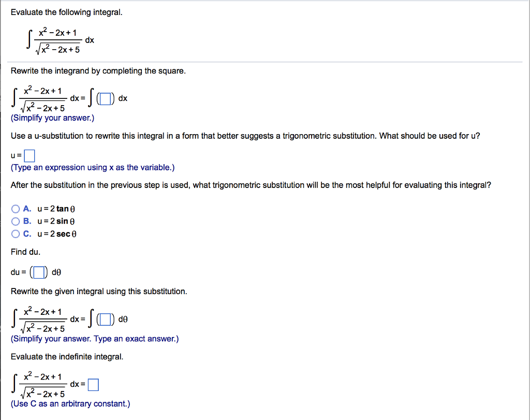Click the dθ integral answer box
530x420 pixels.
pos(105,319)
